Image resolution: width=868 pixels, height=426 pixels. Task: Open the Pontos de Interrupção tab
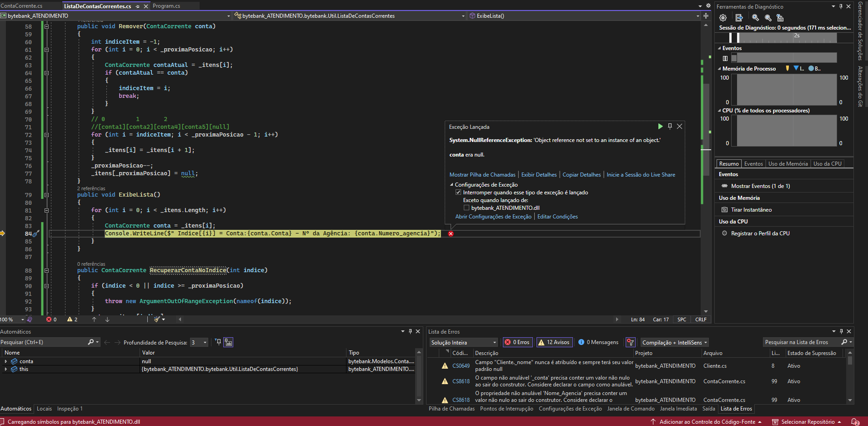(507, 409)
